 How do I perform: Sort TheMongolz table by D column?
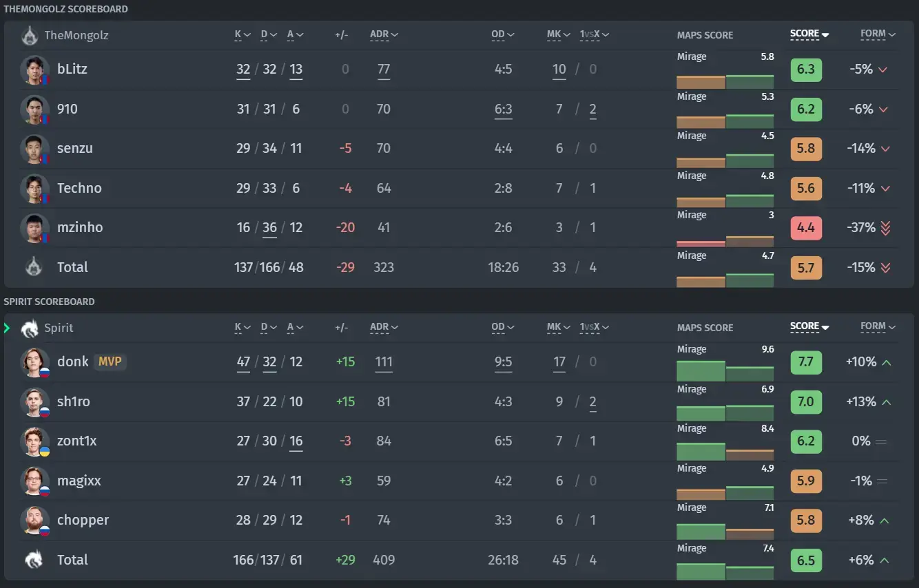click(269, 35)
